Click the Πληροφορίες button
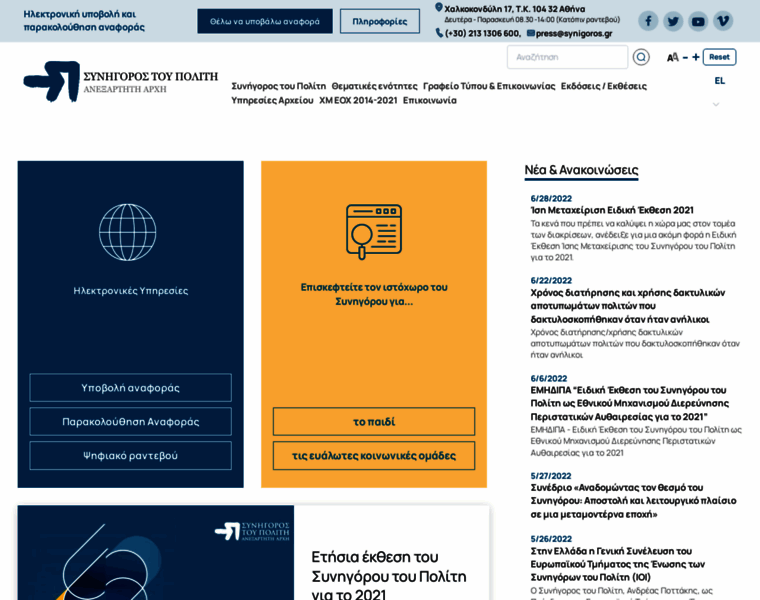 pyautogui.click(x=379, y=21)
